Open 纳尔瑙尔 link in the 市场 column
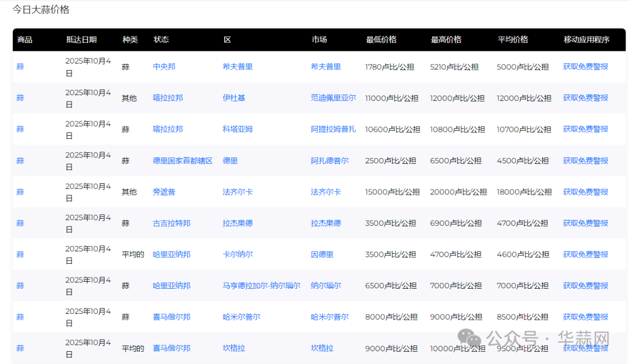630x364 pixels. tap(325, 286)
